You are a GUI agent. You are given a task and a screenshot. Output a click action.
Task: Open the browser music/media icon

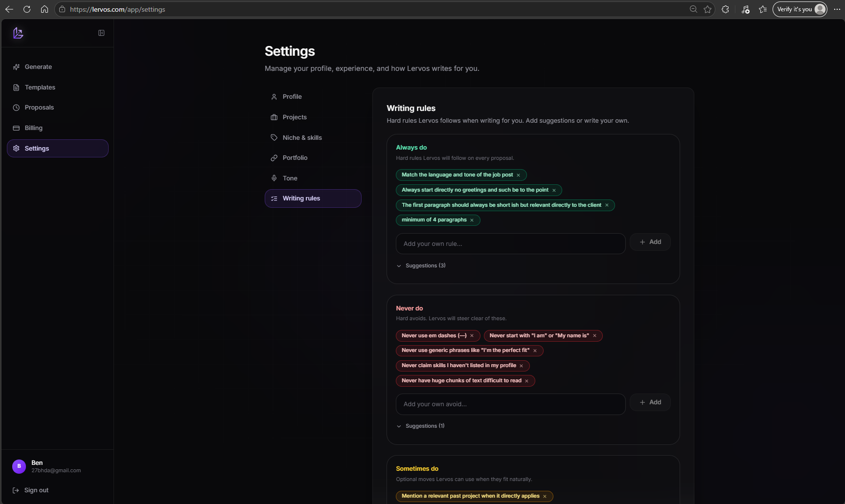(745, 9)
